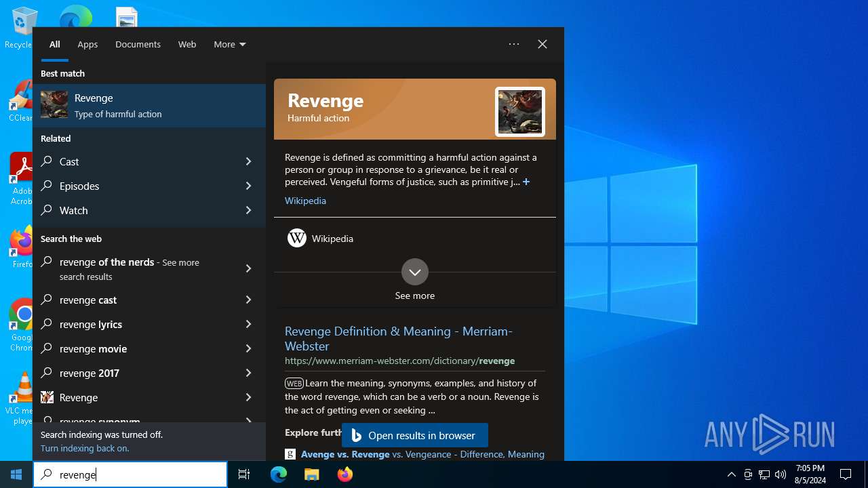868x488 pixels.
Task: Click the See more chevron button
Action: click(x=414, y=272)
